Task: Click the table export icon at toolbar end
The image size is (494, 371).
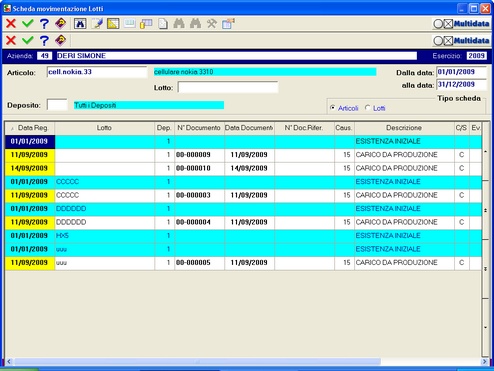Action: (x=228, y=24)
